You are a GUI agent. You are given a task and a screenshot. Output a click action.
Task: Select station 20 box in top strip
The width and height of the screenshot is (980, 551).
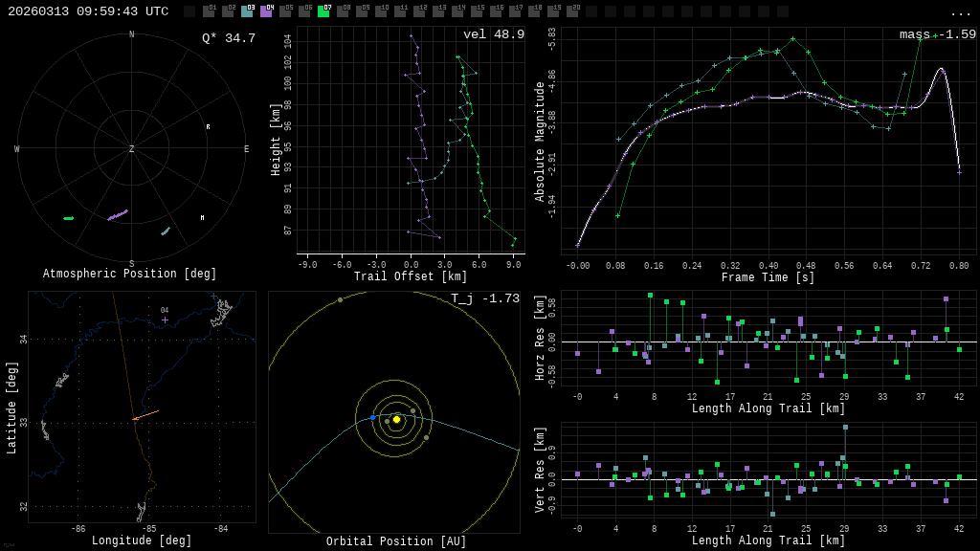coord(572,11)
